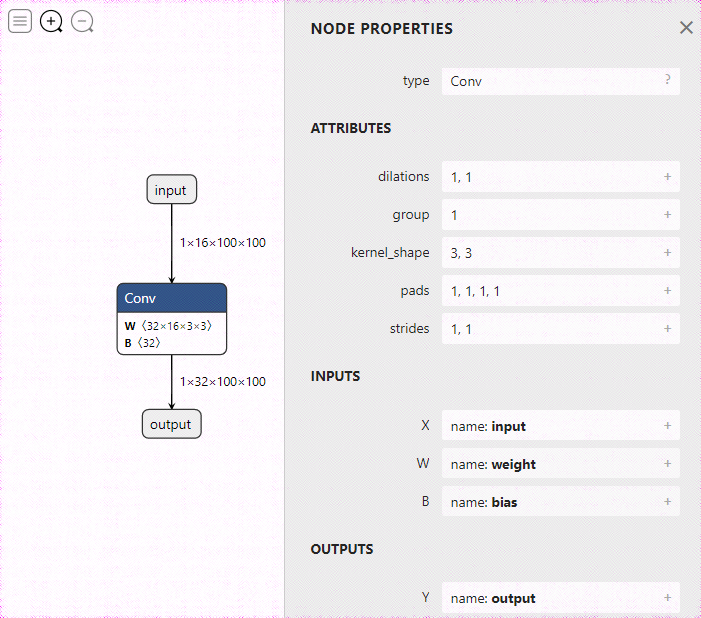Expand the X input details
701x618 pixels.
pos(667,425)
